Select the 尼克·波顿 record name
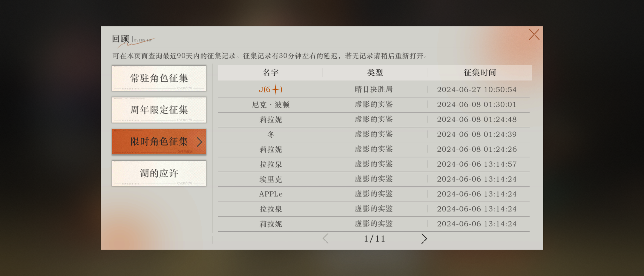The width and height of the screenshot is (644, 276). (x=271, y=105)
